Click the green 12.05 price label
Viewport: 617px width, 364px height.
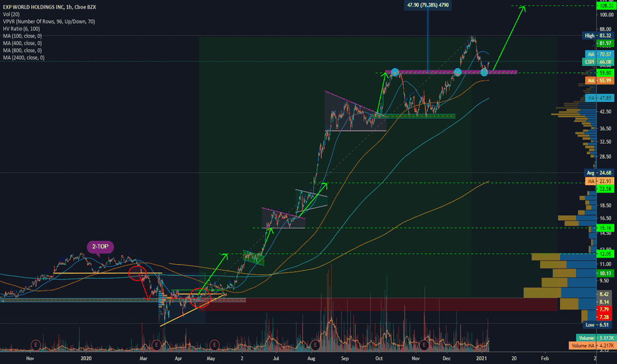click(x=606, y=254)
